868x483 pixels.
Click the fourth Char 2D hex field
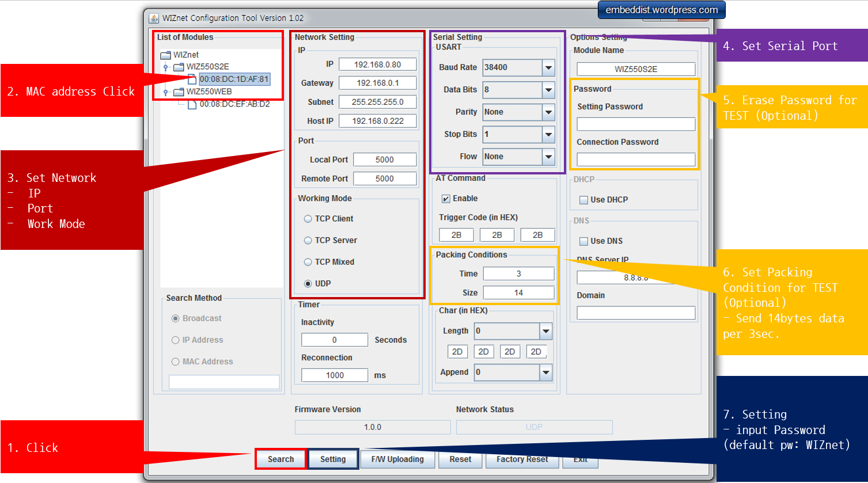click(536, 352)
